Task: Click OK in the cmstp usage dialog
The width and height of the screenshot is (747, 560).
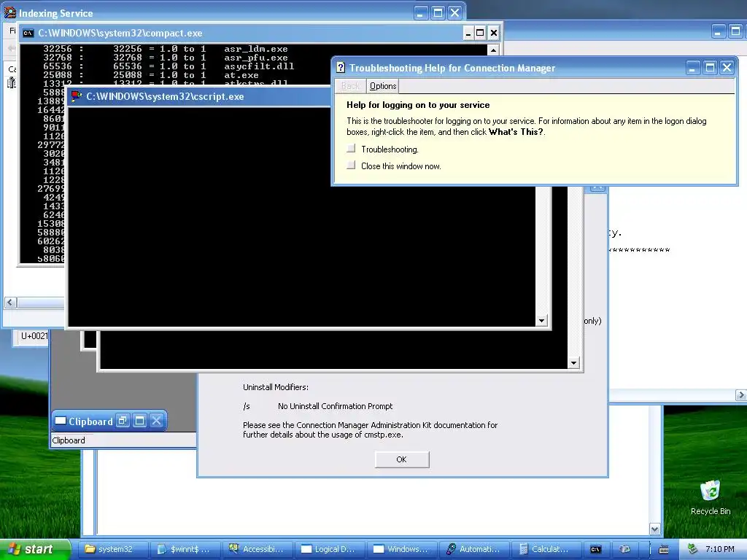Action: pos(402,459)
